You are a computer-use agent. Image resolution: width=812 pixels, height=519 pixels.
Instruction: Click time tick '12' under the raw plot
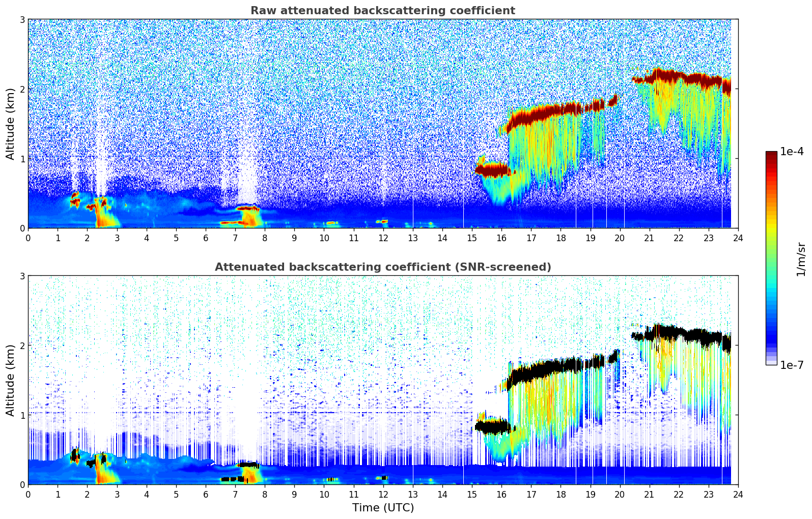click(383, 238)
